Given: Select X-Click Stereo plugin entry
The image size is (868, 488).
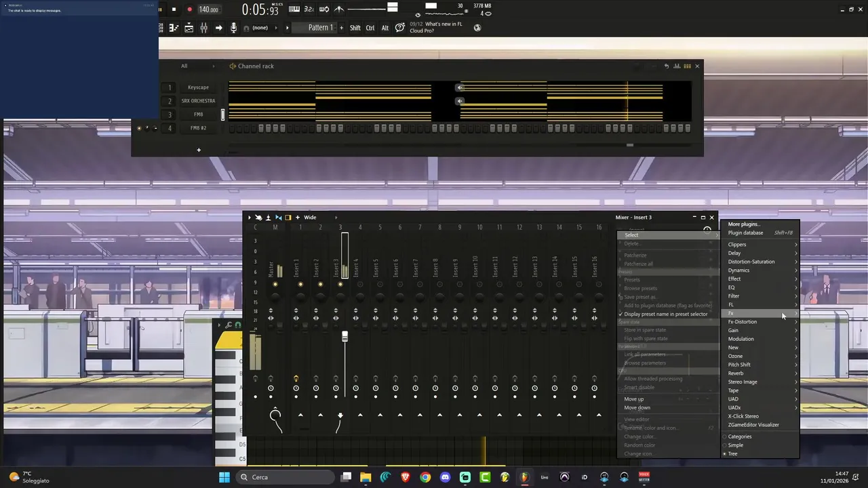Looking at the screenshot, I should (x=760, y=416).
